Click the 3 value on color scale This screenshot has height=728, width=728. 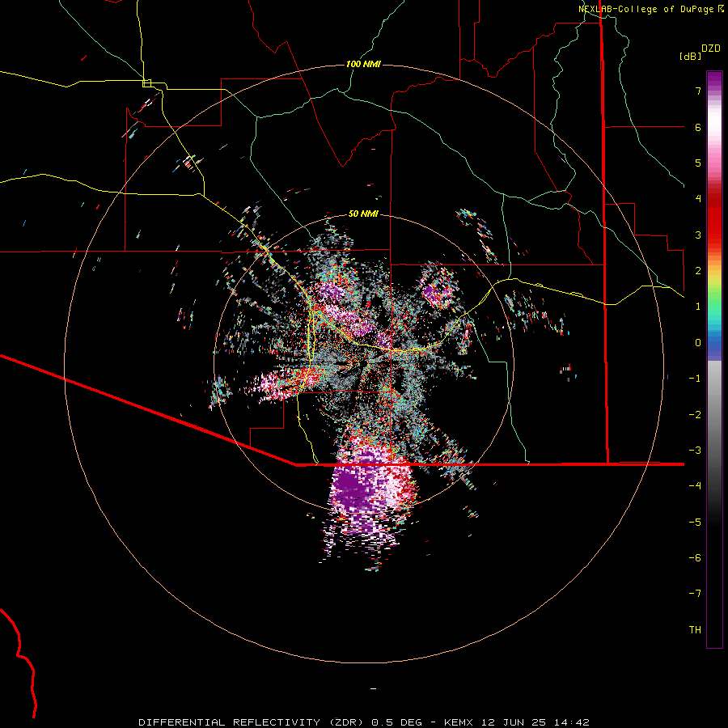coord(698,235)
